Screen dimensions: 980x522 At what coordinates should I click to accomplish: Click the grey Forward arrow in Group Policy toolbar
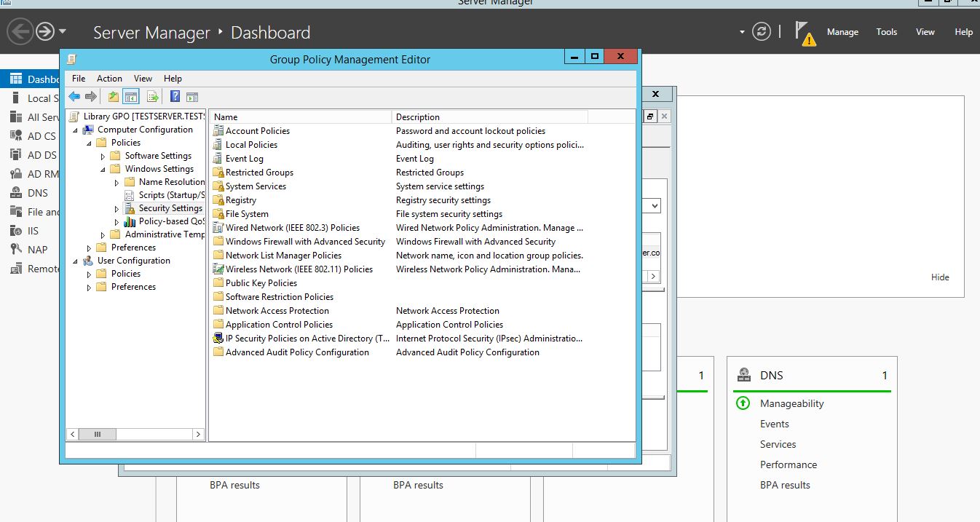(91, 96)
